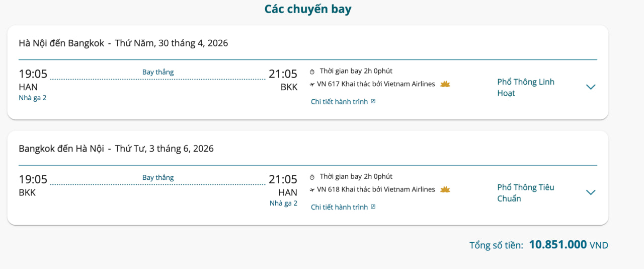Viewport: 644px width, 269px height.
Task: Click external-link icon on the Bangkok–Hà Nội itinerary details
Action: [373, 207]
